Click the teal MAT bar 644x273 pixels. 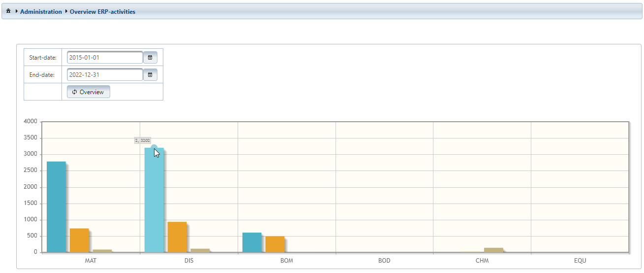point(56,207)
